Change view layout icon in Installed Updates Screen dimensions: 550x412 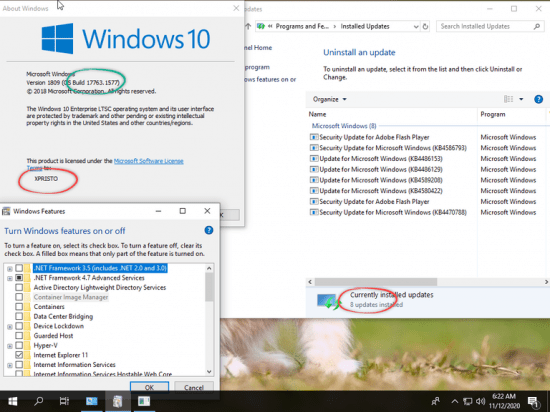point(508,99)
